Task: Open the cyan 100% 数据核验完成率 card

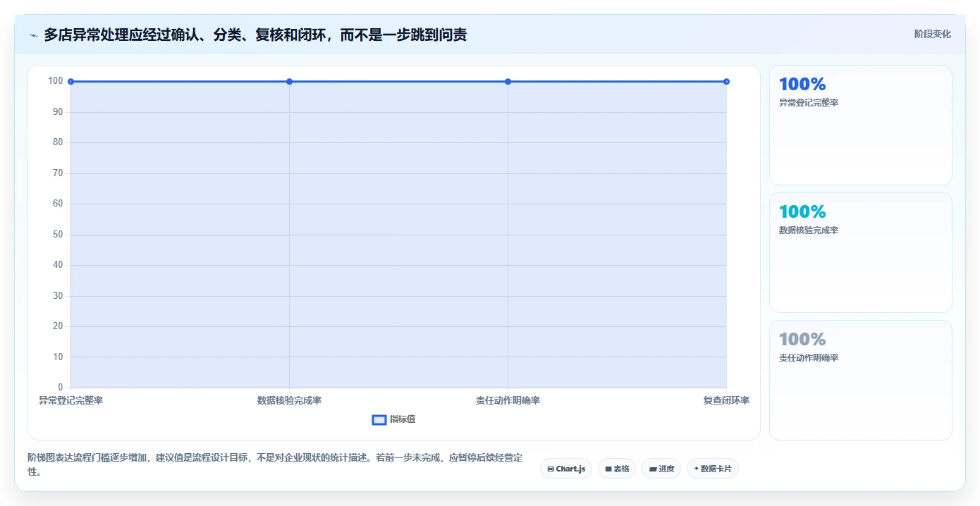Action: (861, 253)
